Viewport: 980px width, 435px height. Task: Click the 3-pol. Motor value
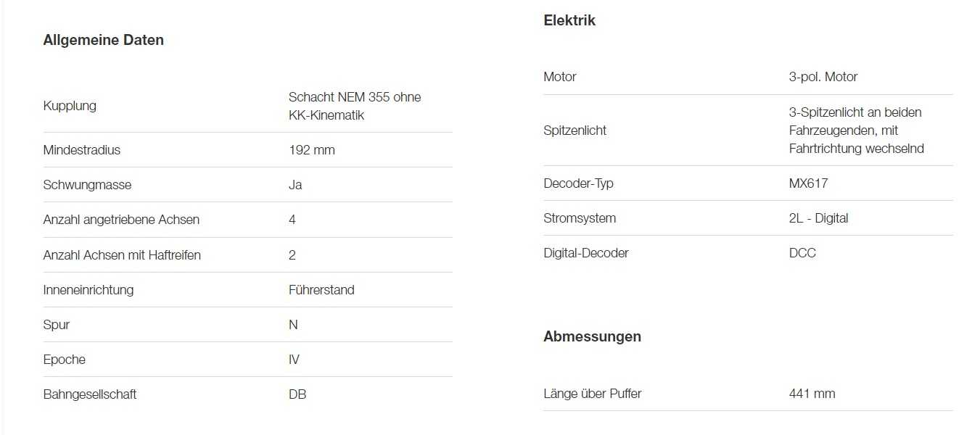click(x=823, y=77)
